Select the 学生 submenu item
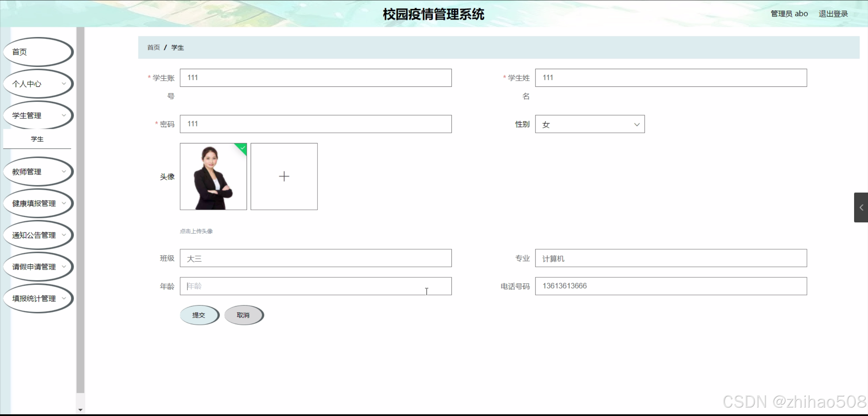Image resolution: width=868 pixels, height=416 pixels. pos(37,139)
